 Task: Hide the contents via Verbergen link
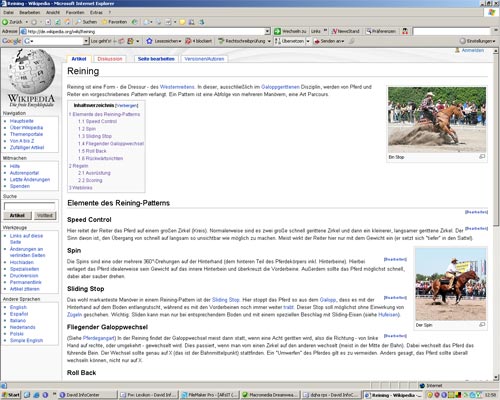127,105
